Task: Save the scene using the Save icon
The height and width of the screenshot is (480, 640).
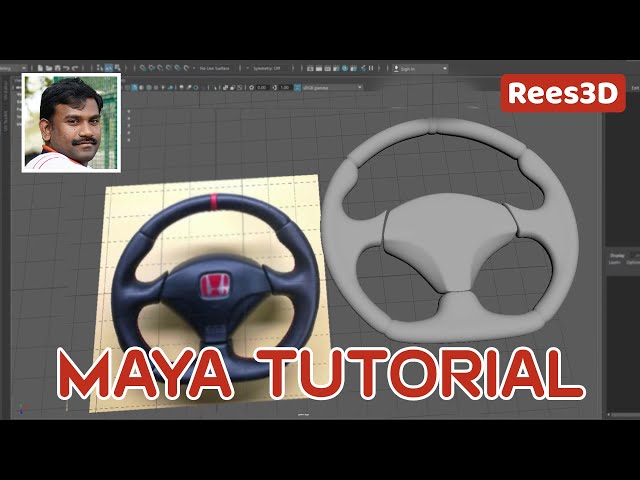Action: tap(58, 68)
